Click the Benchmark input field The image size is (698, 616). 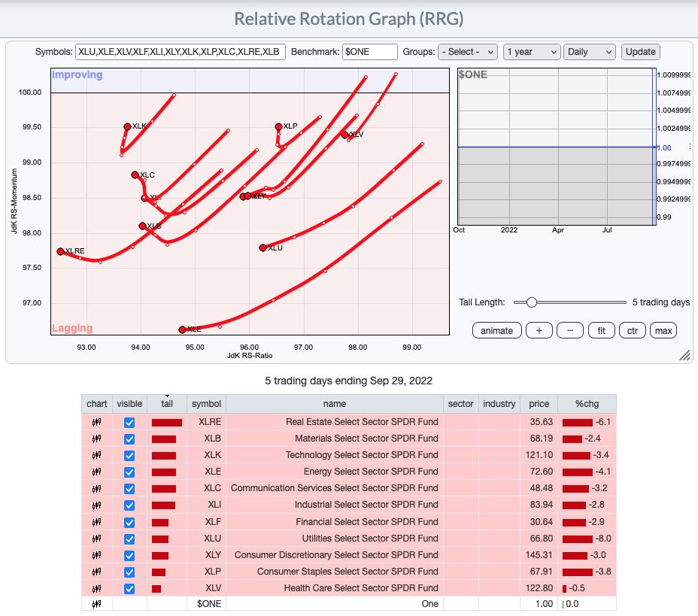tap(369, 52)
